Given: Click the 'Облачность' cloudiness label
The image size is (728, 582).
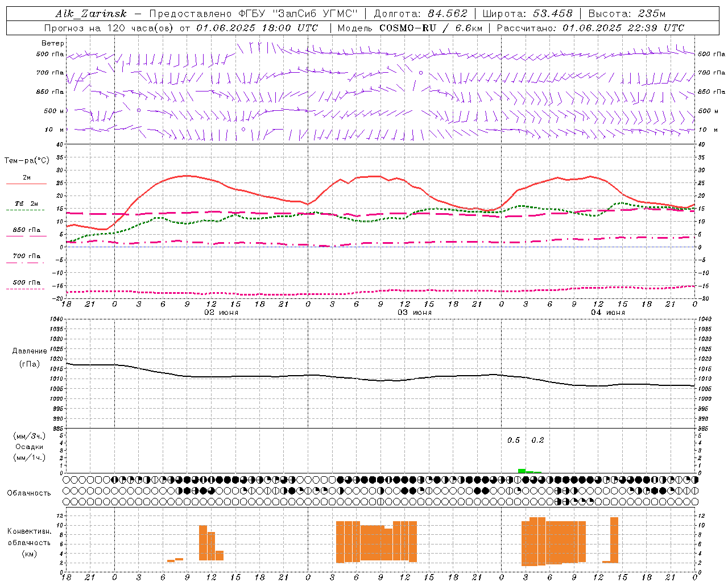Looking at the screenshot, I should click(x=29, y=493).
